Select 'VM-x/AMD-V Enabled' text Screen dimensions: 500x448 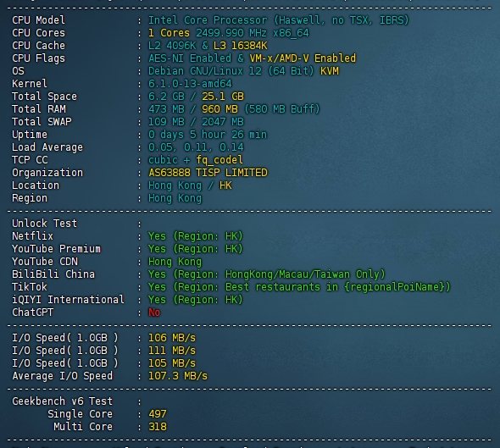coord(303,58)
